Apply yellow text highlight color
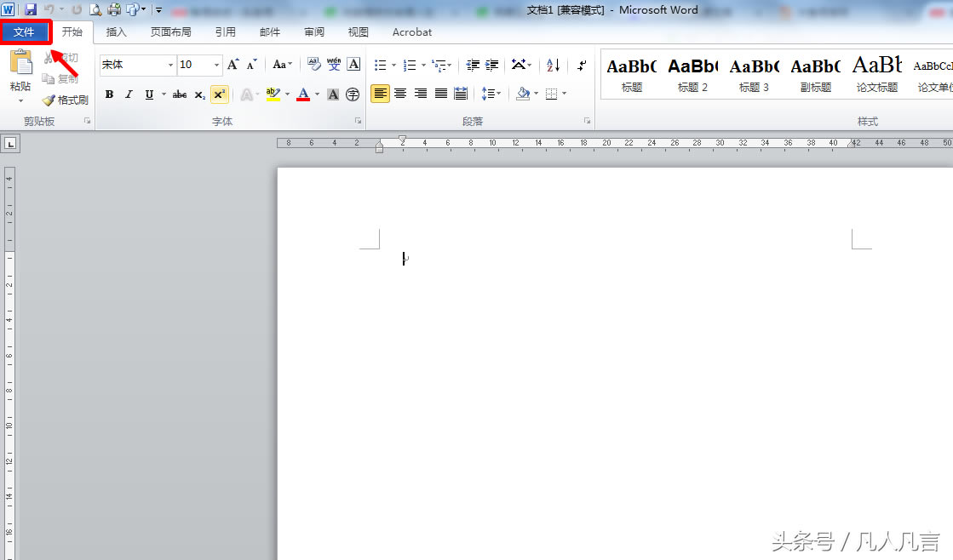This screenshot has height=560, width=953. 273,94
